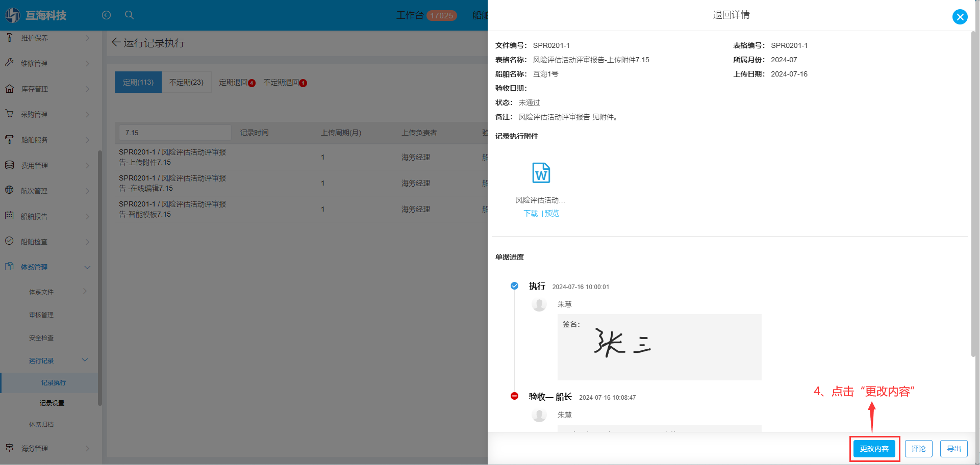
Task: Click row 风险评估活动评审报告-上传附件7.15
Action: coord(301,157)
